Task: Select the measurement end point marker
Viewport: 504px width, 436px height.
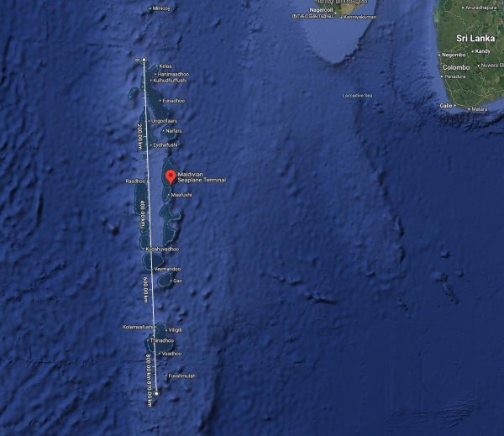Action: point(156,393)
